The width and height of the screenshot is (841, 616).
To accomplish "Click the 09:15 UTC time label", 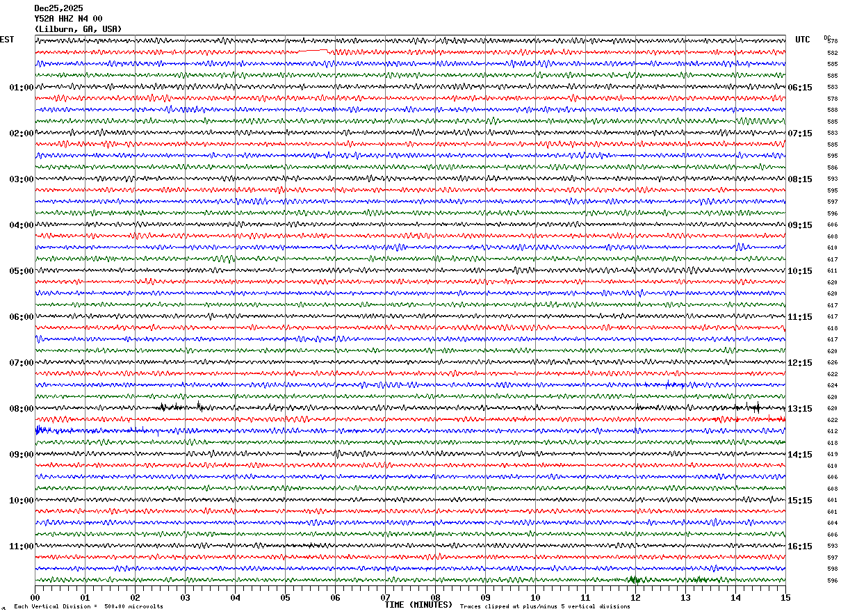I will [800, 225].
